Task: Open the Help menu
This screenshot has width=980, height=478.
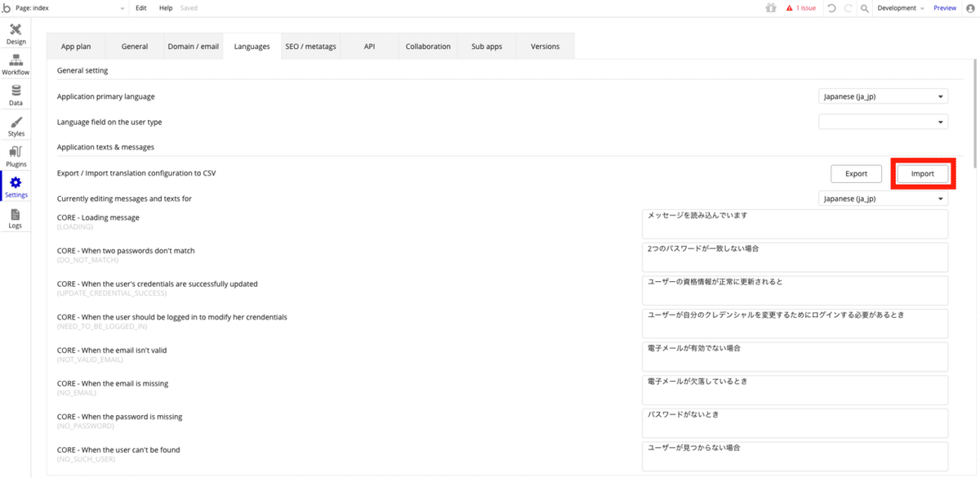Action: pos(166,7)
